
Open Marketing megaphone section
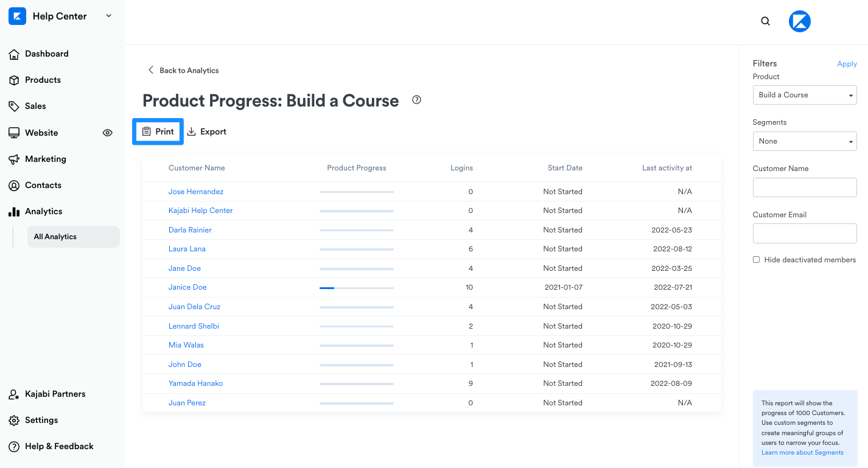[37, 159]
